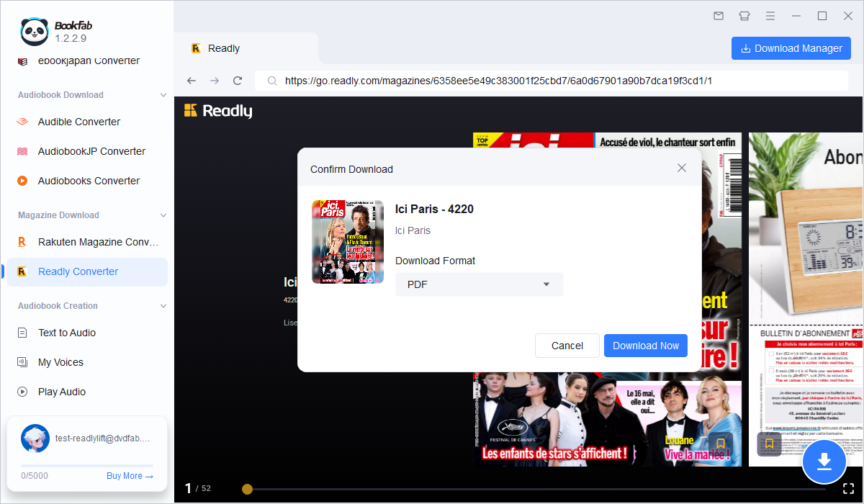Click the Download Format label
The width and height of the screenshot is (864, 504).
[436, 261]
